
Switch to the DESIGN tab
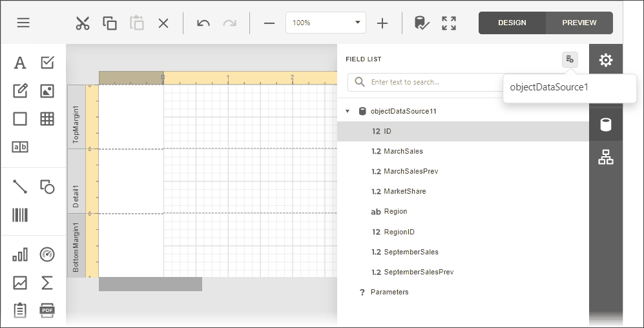(x=512, y=23)
